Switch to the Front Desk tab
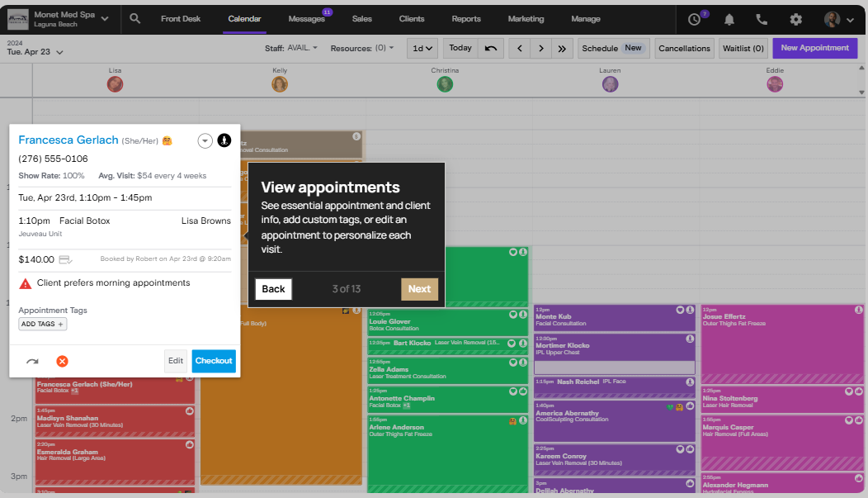This screenshot has width=868, height=498. pos(181,19)
